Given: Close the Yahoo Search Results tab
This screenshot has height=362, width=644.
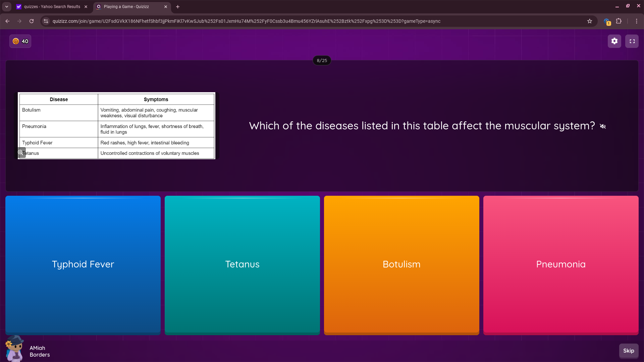Looking at the screenshot, I should click(86, 7).
